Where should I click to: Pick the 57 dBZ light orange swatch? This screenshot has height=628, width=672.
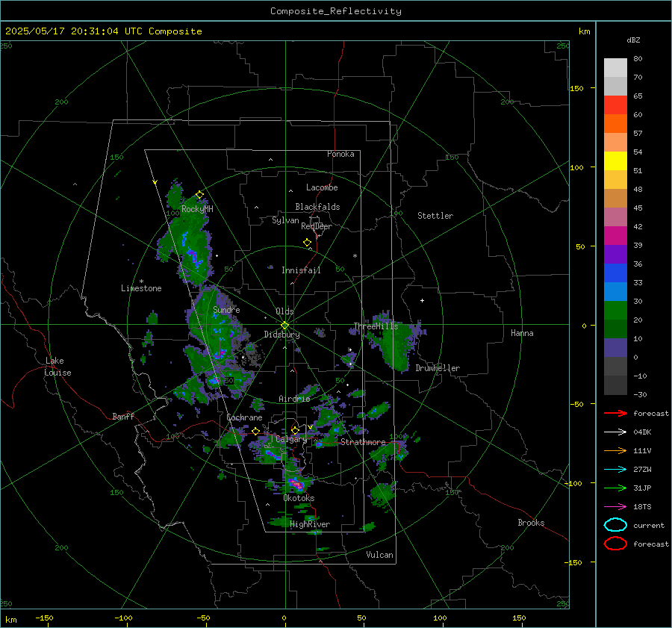point(615,143)
